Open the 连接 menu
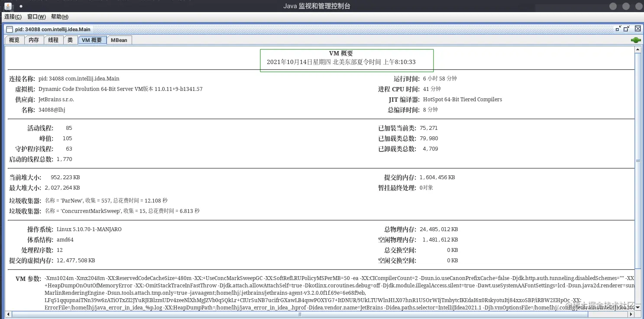The image size is (644, 319). [x=13, y=17]
